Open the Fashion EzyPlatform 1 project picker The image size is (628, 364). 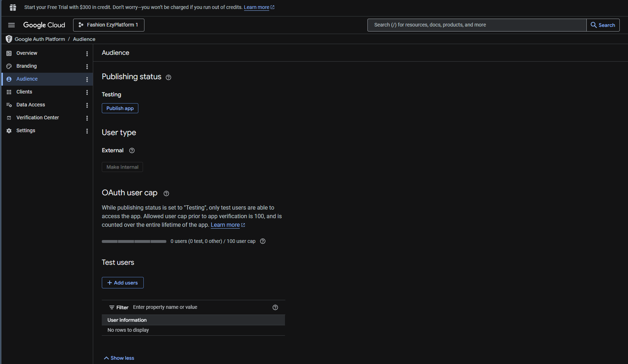pyautogui.click(x=109, y=25)
